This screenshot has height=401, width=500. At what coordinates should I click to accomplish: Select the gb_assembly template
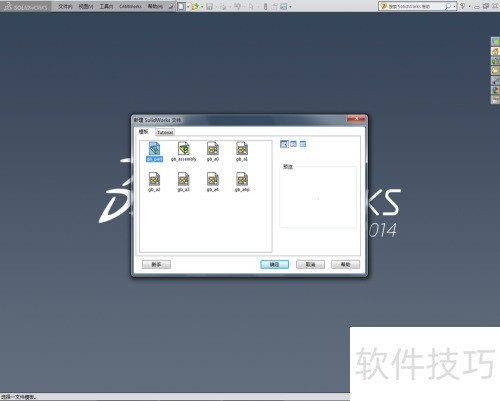(183, 152)
